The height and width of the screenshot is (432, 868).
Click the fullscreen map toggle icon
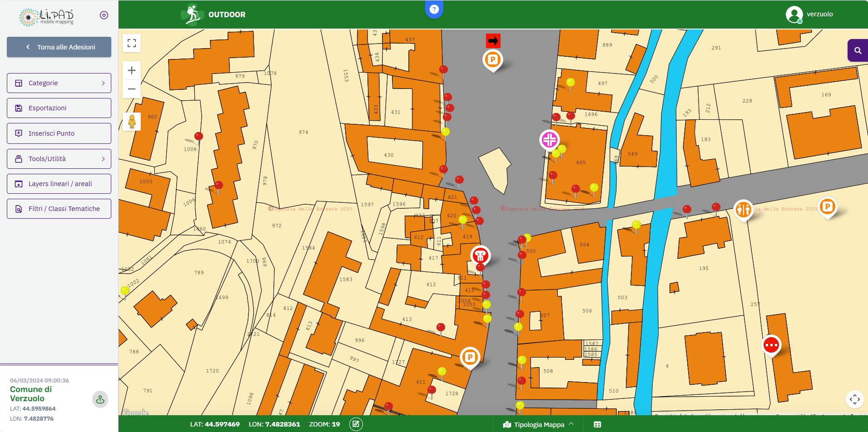point(132,43)
